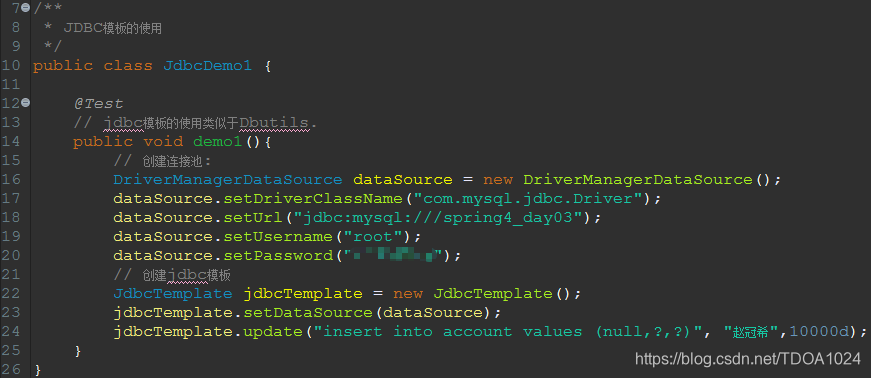This screenshot has height=378, width=871.
Task: Click dataSource variable declaration on line 16
Action: 403,180
